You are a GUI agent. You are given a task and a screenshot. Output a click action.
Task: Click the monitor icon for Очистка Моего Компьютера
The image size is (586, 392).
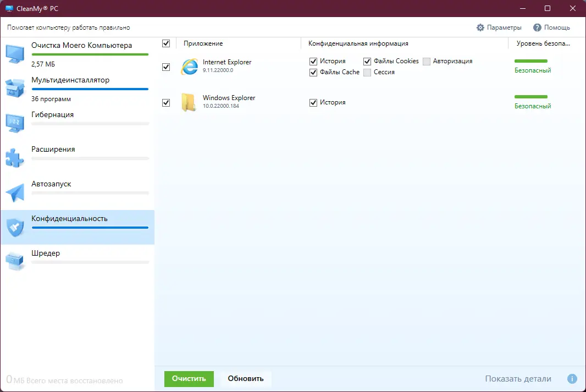click(15, 54)
